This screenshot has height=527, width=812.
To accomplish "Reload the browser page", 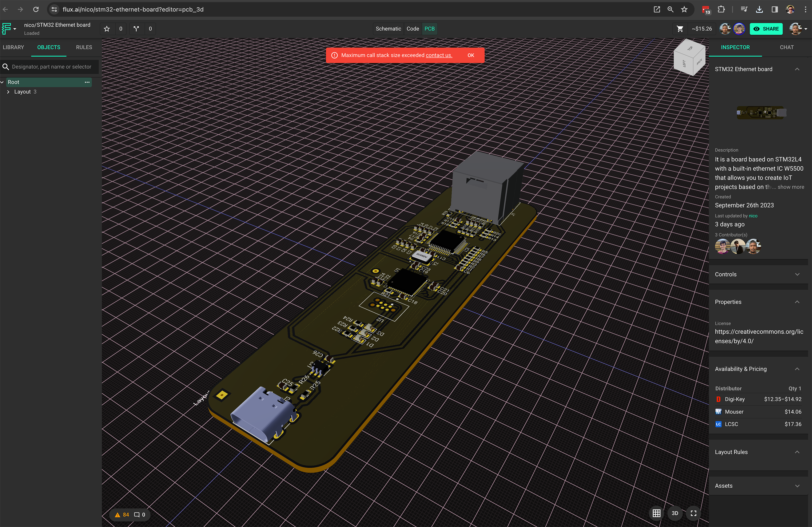I will [36, 9].
